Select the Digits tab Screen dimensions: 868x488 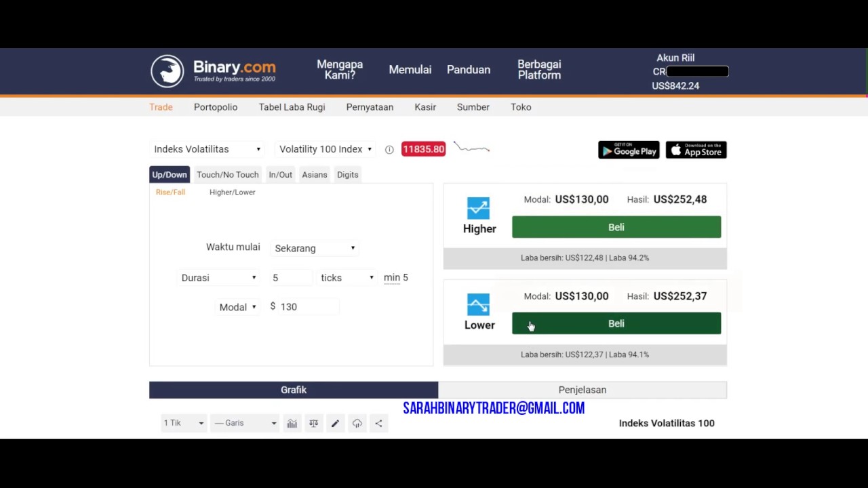pos(347,175)
